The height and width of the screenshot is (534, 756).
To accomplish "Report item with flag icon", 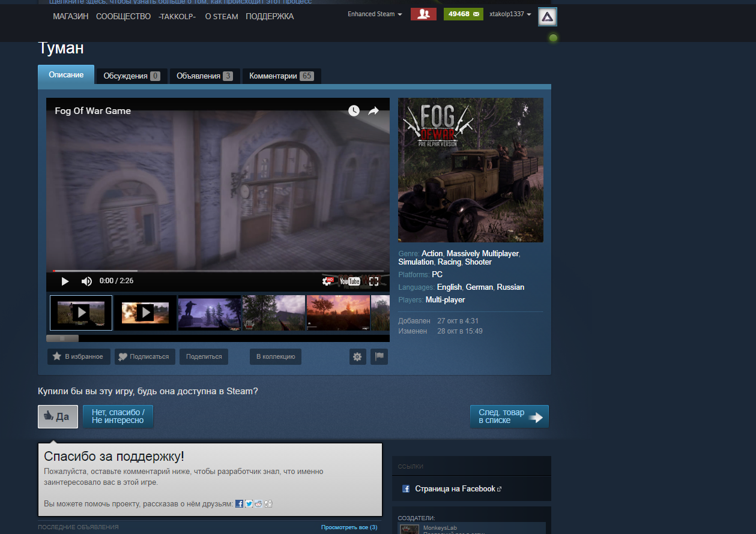I will (x=379, y=356).
